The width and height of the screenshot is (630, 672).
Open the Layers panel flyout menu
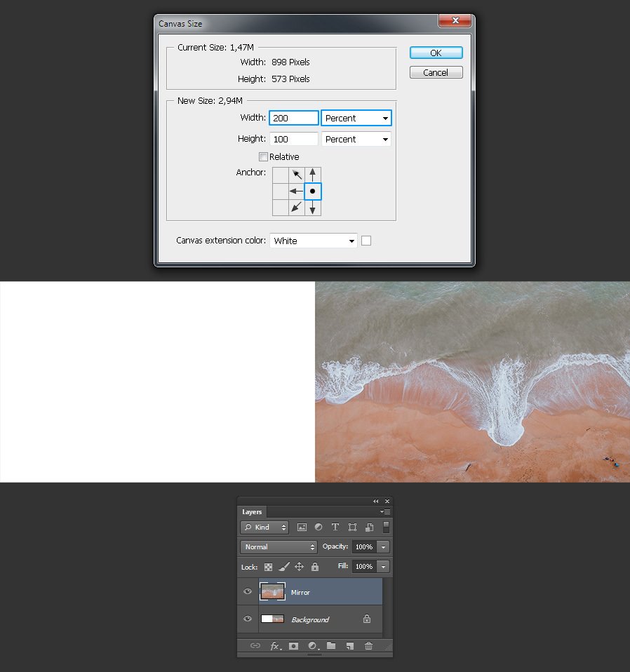pyautogui.click(x=385, y=511)
